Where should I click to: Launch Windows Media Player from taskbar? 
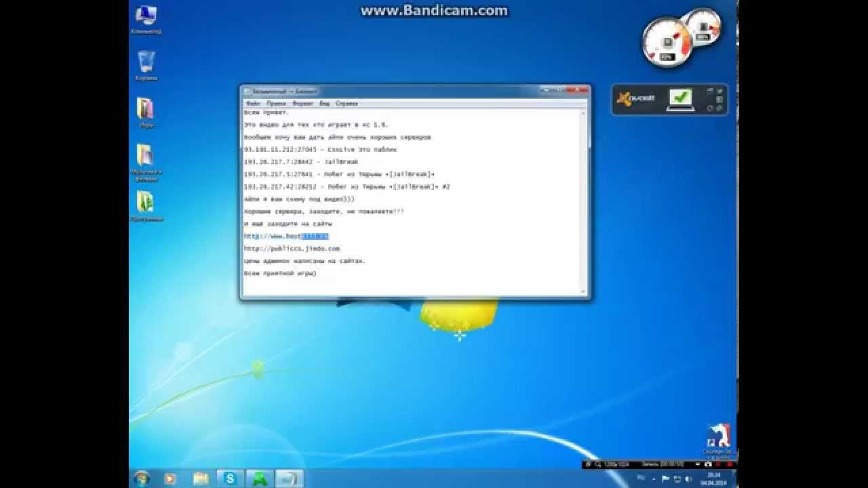(171, 479)
